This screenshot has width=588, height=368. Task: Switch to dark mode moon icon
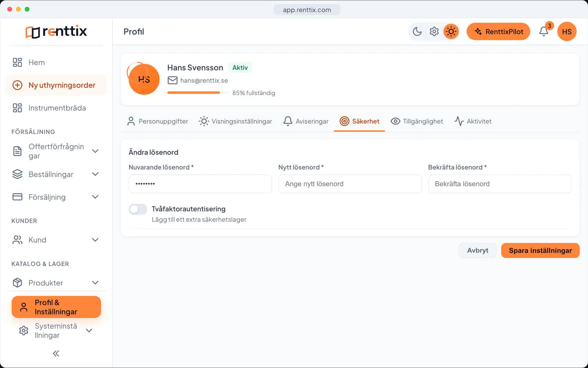click(417, 32)
